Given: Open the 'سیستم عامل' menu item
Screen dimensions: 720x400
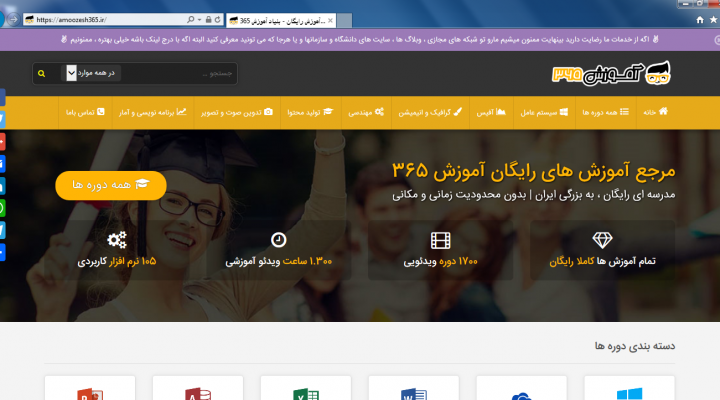Looking at the screenshot, I should (x=544, y=112).
